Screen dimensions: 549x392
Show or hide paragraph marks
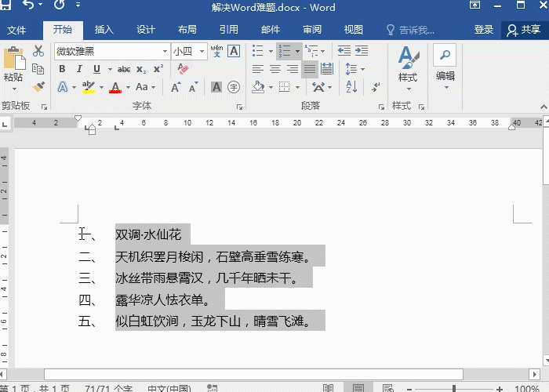pos(376,87)
